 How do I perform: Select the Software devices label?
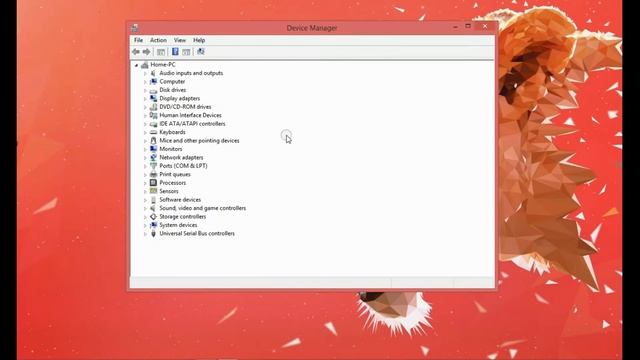(180, 200)
